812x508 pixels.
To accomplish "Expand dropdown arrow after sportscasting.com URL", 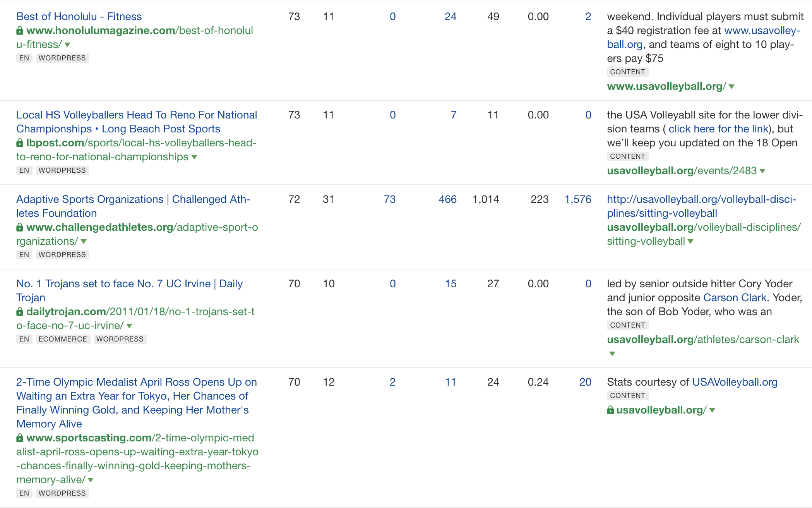I will tap(91, 480).
